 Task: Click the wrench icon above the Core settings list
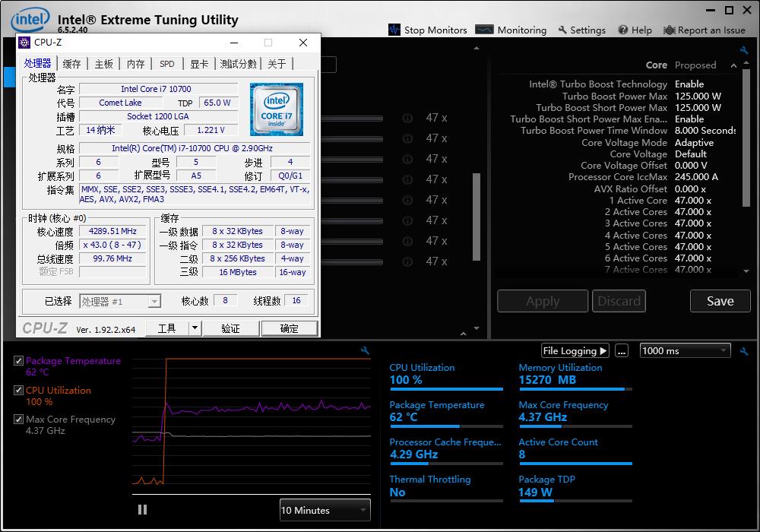744,51
